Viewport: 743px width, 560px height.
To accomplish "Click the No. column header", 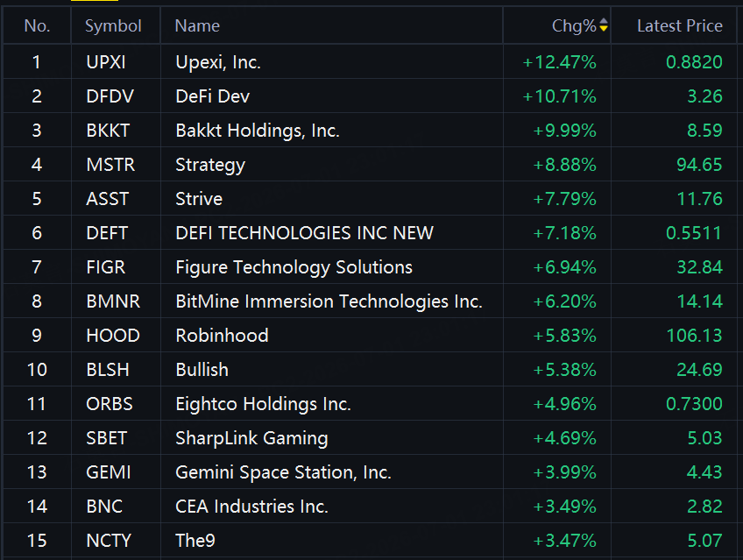I will point(37,25).
